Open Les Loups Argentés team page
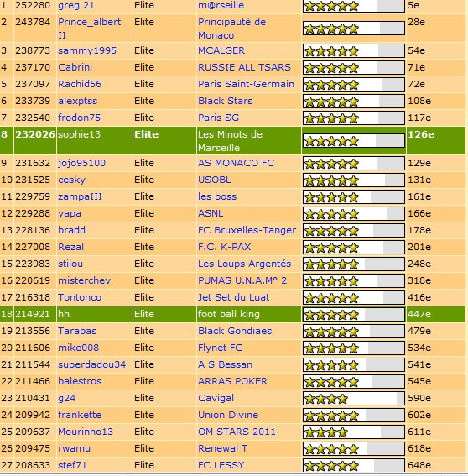This screenshot has width=468, height=476. pos(244,264)
